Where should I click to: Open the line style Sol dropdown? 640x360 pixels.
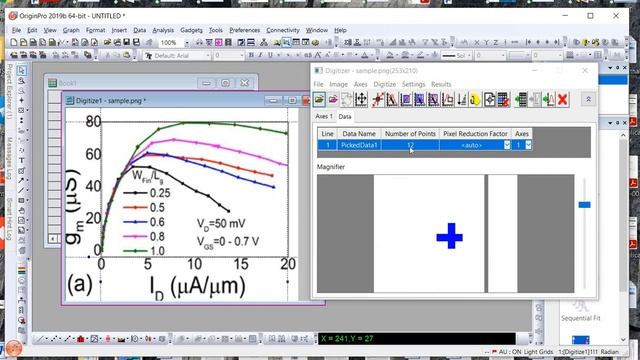click(x=469, y=56)
